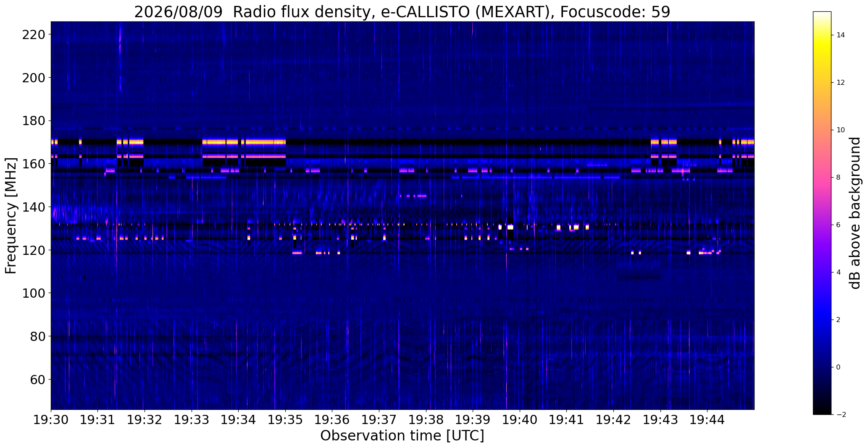Click the 100 MHz frequency tick label
This screenshot has height=448, width=868.
tap(33, 293)
